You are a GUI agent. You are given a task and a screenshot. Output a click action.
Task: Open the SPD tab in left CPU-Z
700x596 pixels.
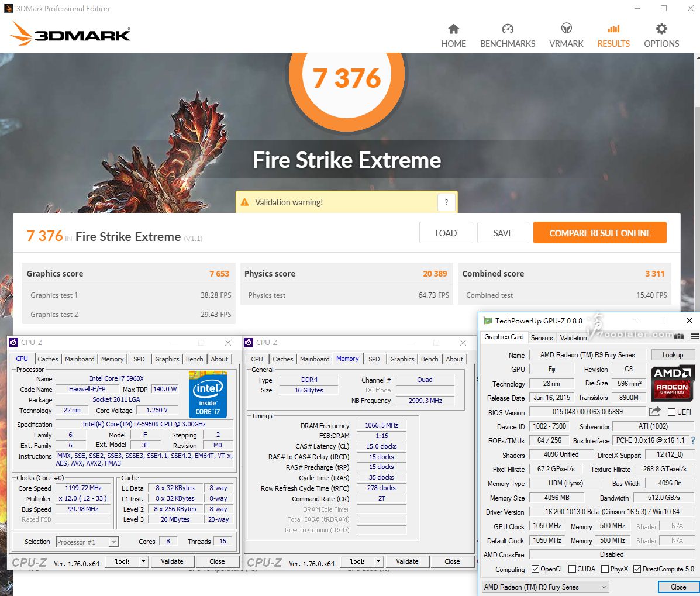(x=139, y=359)
